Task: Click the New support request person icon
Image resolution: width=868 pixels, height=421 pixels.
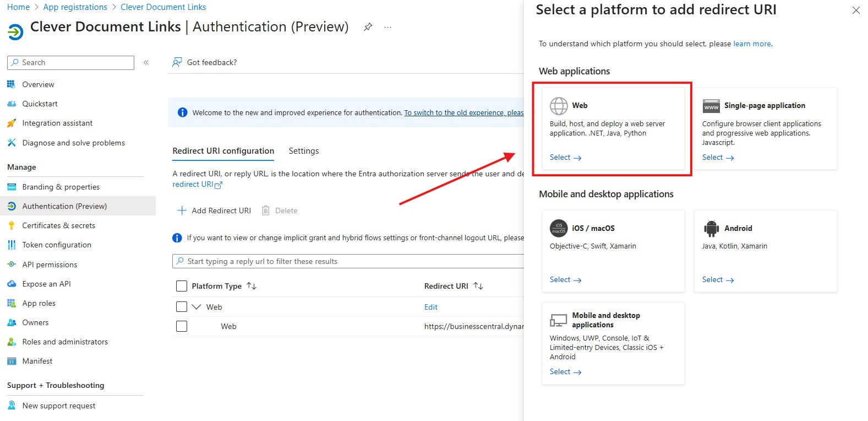Action: (x=11, y=406)
